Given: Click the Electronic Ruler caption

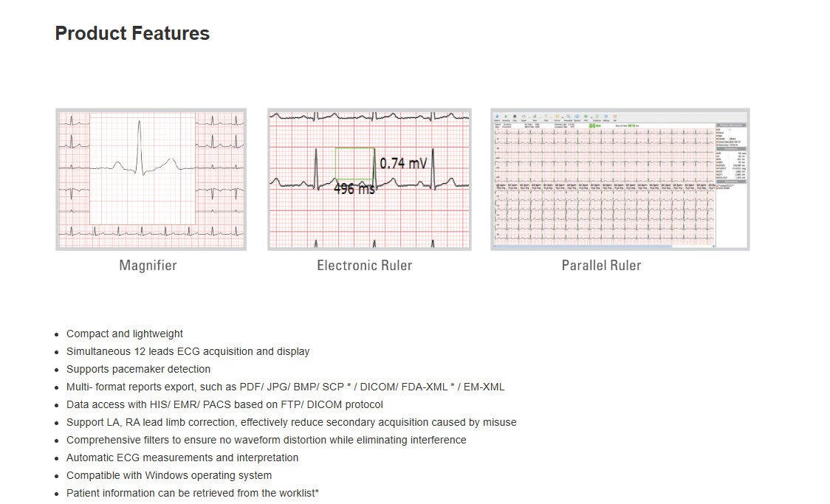Looking at the screenshot, I should click(x=365, y=266).
